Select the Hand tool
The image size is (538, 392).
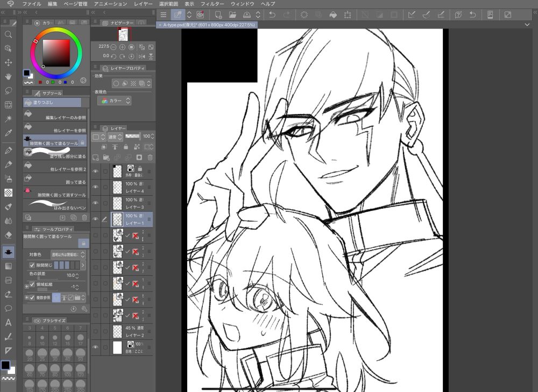[x=9, y=76]
